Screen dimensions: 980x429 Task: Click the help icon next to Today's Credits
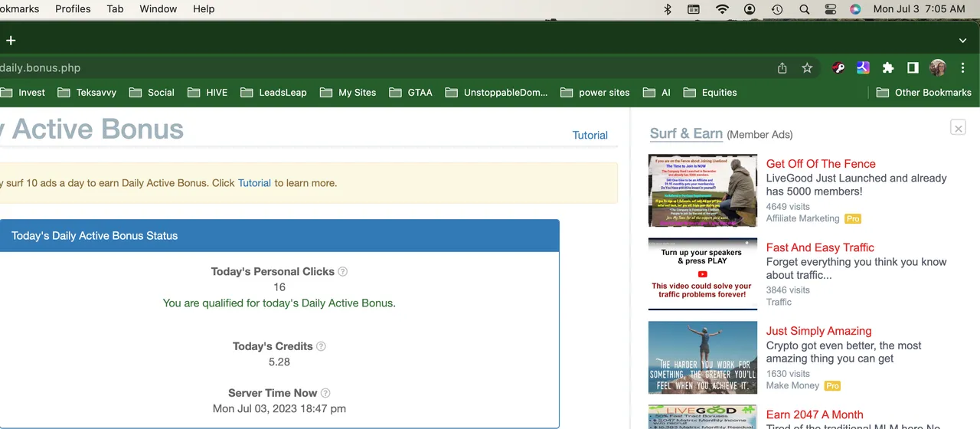321,346
